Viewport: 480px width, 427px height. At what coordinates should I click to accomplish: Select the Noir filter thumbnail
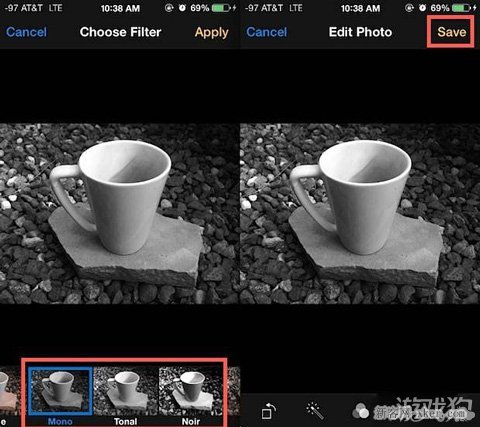click(191, 391)
